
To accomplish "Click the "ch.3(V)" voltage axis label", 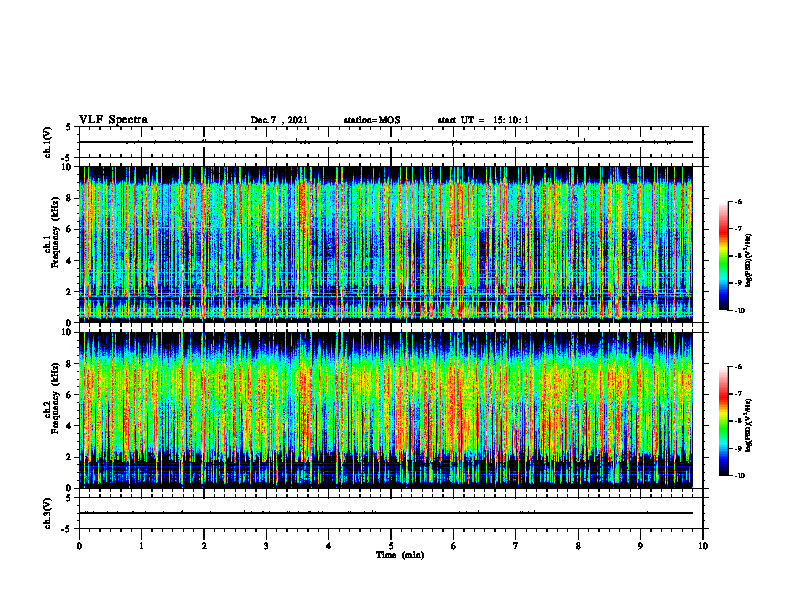I will [x=47, y=513].
